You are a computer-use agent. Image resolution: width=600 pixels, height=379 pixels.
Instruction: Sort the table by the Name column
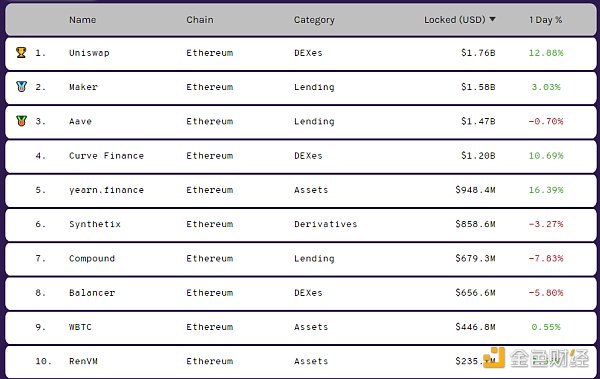coord(83,20)
